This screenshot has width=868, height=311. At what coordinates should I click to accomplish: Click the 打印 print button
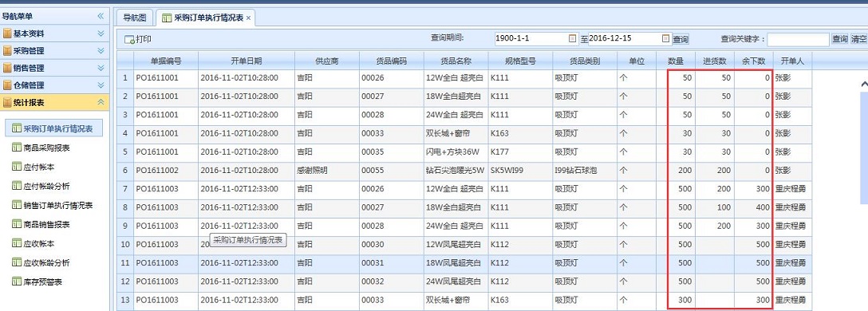138,39
